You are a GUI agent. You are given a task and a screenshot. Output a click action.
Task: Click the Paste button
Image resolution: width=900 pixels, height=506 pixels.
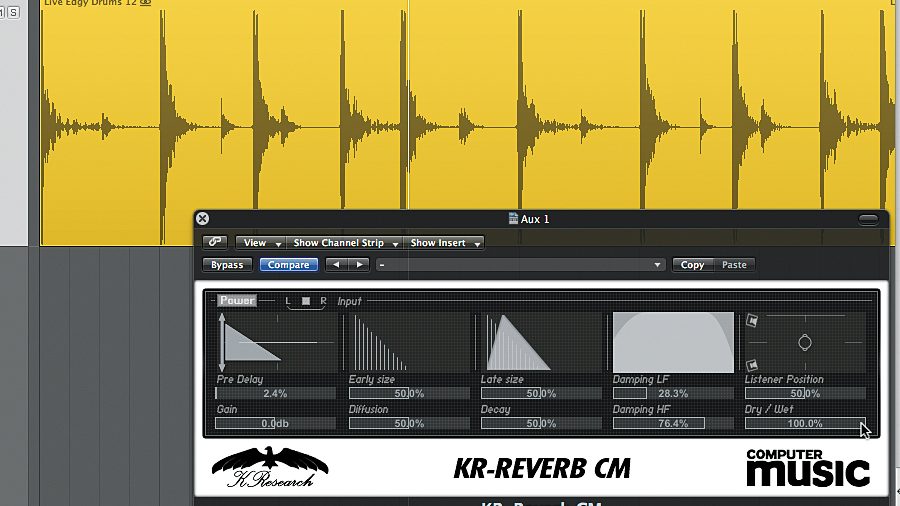pyautogui.click(x=734, y=264)
